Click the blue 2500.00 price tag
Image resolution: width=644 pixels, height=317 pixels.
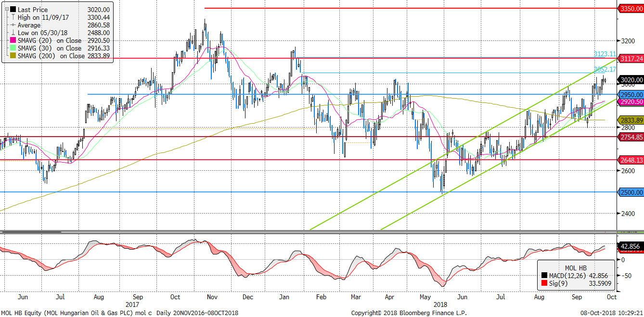point(631,192)
